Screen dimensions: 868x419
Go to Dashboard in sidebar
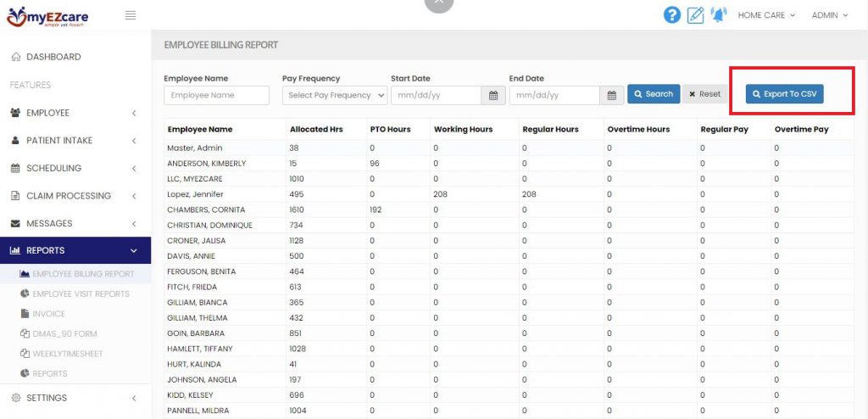[53, 57]
